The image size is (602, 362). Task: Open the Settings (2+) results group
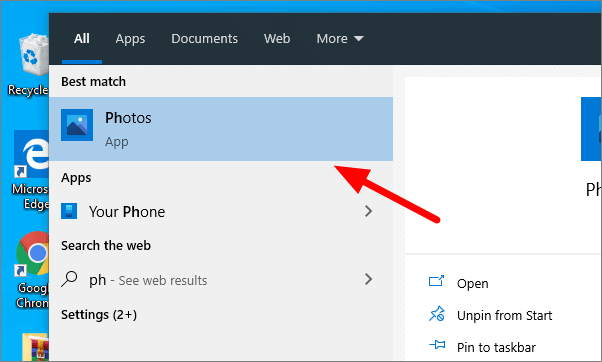99,315
